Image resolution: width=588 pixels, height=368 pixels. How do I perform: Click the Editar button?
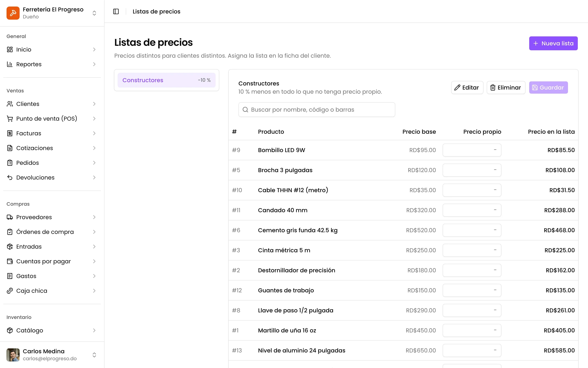(467, 87)
